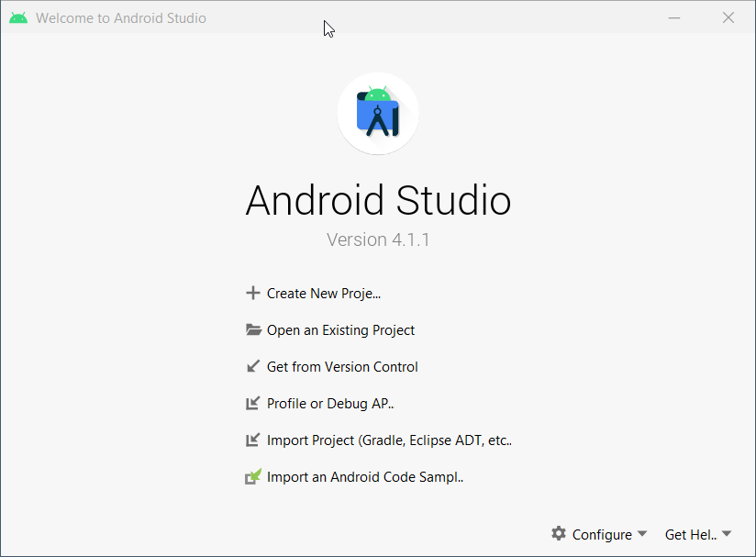Image resolution: width=756 pixels, height=557 pixels.
Task: Minimize the Welcome to Android Studio window
Action: coord(674,17)
